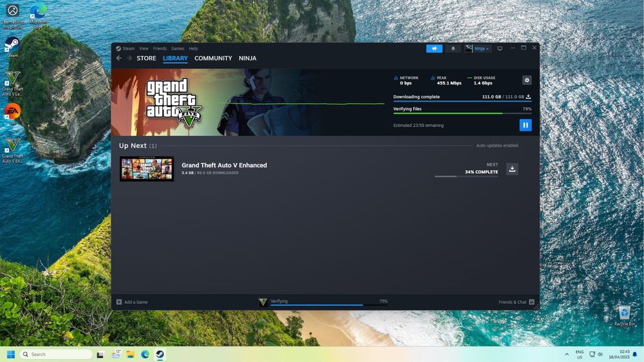Click the 34% COMPLETE status text
Viewport: 644px width, 362px height.
(481, 172)
